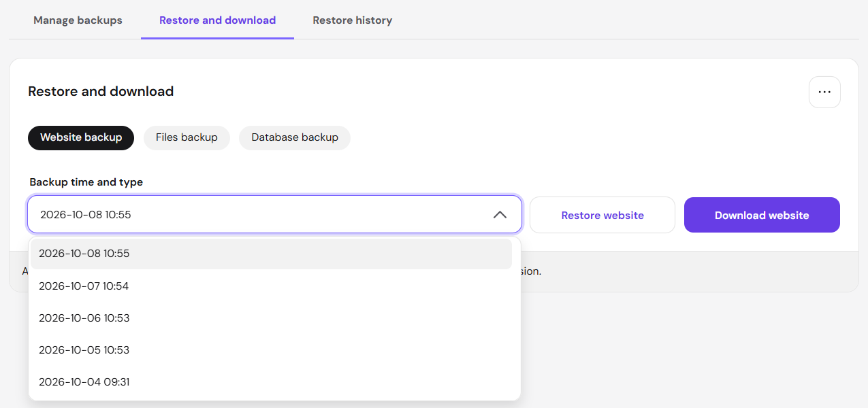Choose the 2026-10-05 10:53 backup option
The image size is (868, 408).
(271, 350)
